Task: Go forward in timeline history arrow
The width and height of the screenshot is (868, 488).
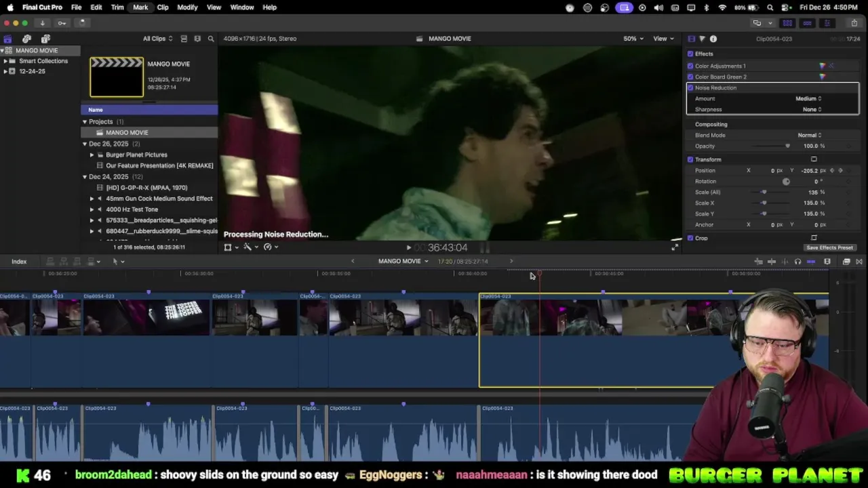Action: tap(511, 261)
